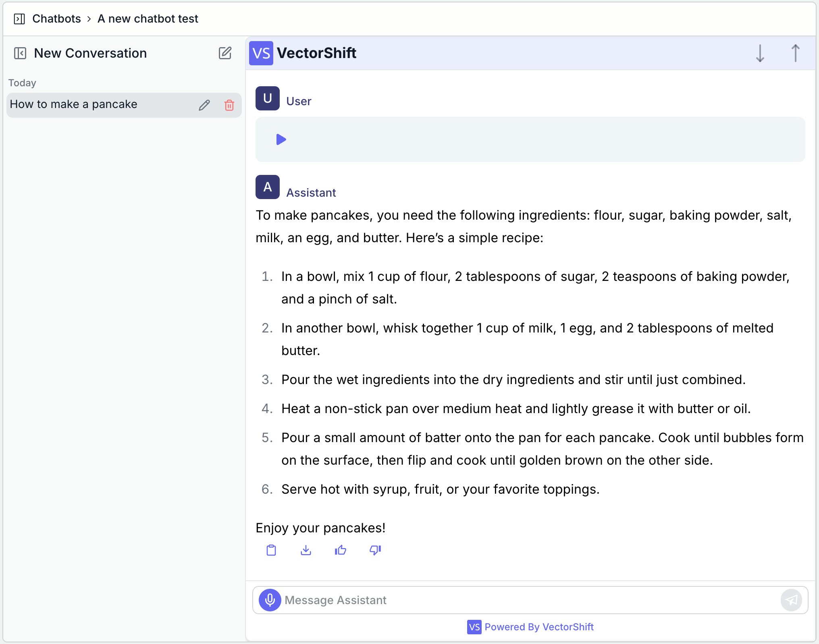Click the chevron between Chatbots and chatbot test

[89, 19]
